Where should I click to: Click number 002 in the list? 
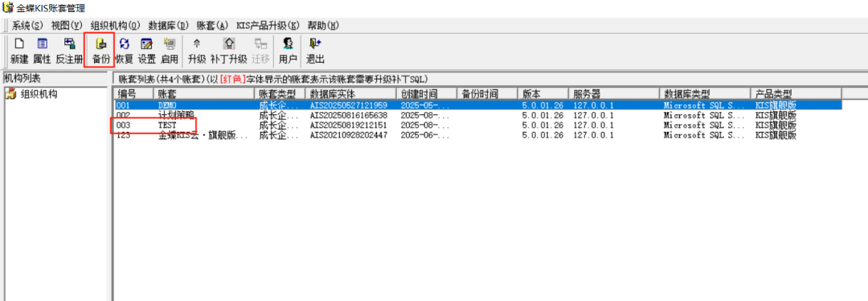122,115
